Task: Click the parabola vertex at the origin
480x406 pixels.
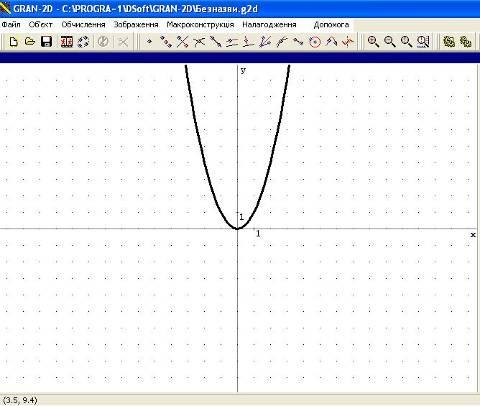Action: (x=237, y=229)
